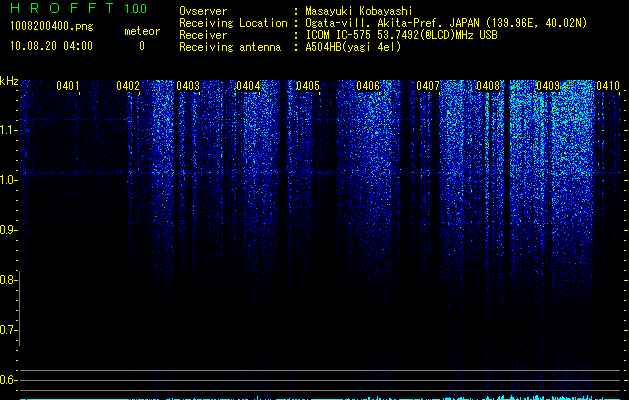Click the 0407 time marker
Screen dimensions: 629x400
coord(428,86)
